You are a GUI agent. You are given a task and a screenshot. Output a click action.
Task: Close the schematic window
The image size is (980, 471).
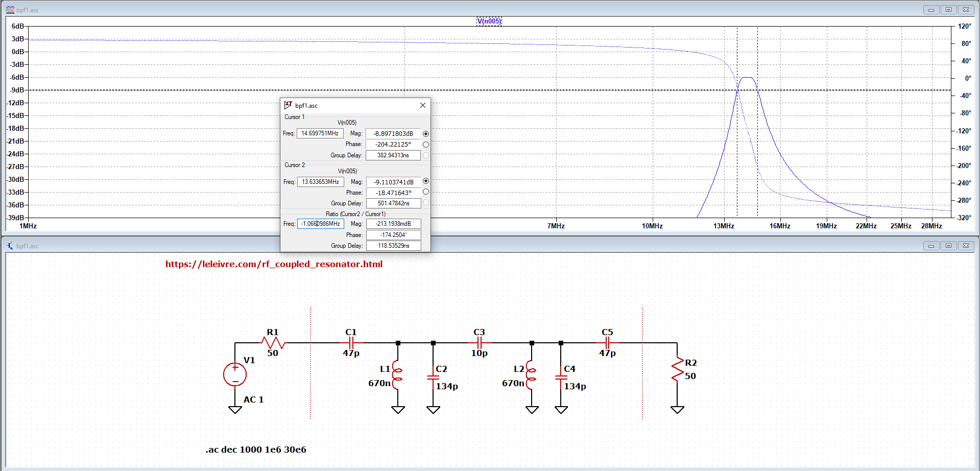(966, 246)
